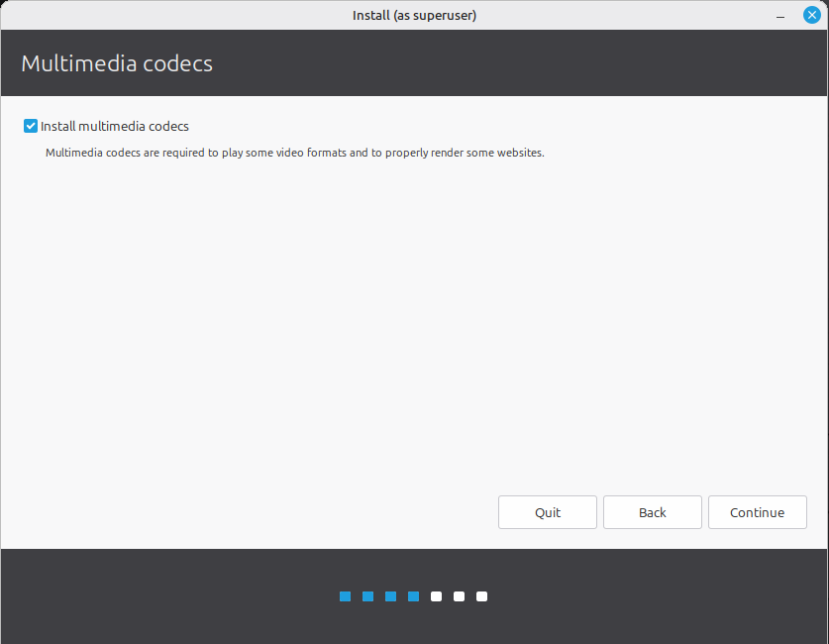Viewport: 829px width, 644px height.
Task: Click the dark header banner right of heading
Action: [x=545, y=63]
